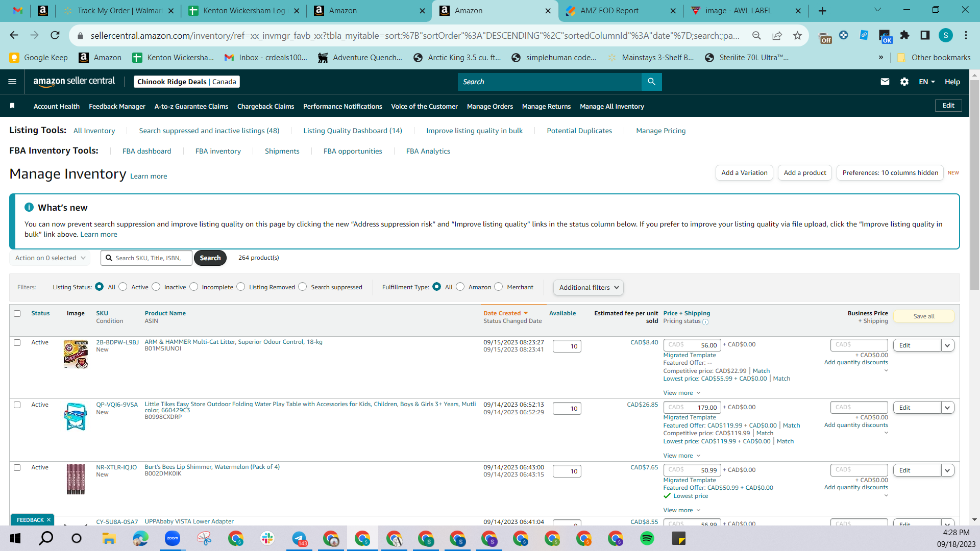Toggle the select-all products checkbox
The image size is (980, 551).
click(x=17, y=313)
